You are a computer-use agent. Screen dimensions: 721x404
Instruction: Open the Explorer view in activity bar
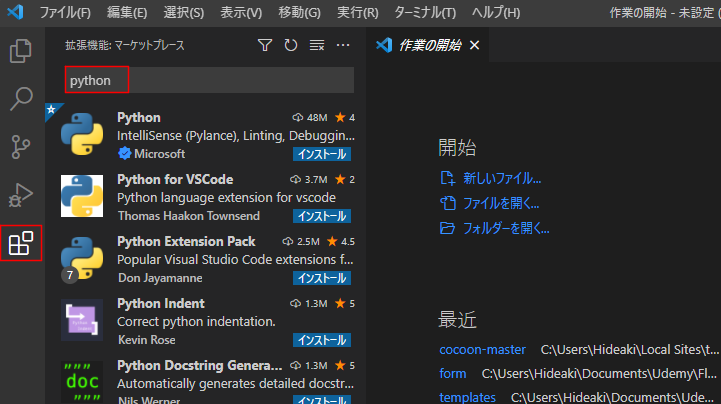21,51
